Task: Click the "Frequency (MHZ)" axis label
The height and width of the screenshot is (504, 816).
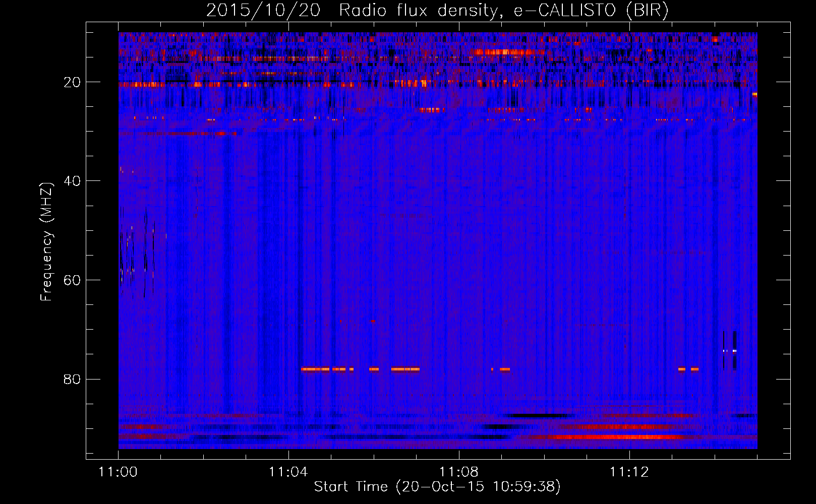Action: click(46, 242)
